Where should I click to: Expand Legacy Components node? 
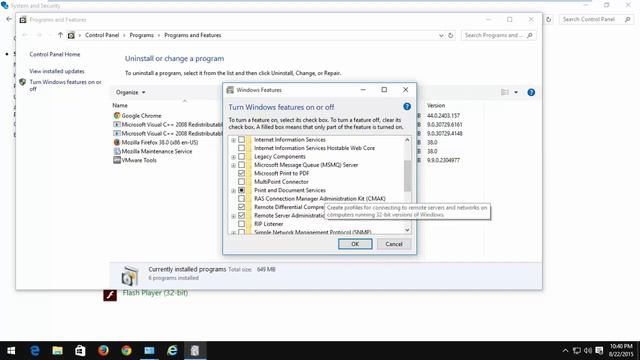[x=233, y=157]
